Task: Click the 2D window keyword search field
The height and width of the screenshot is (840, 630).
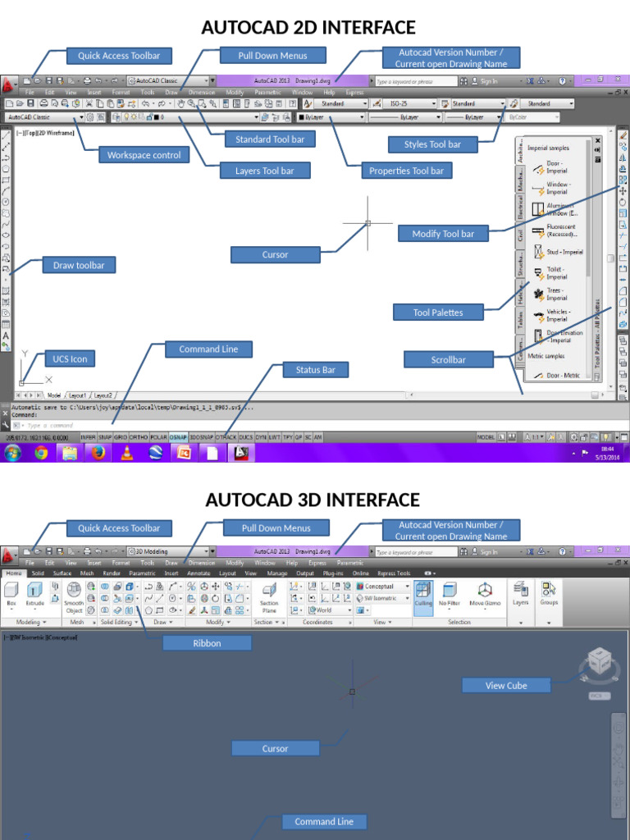Action: tap(416, 81)
